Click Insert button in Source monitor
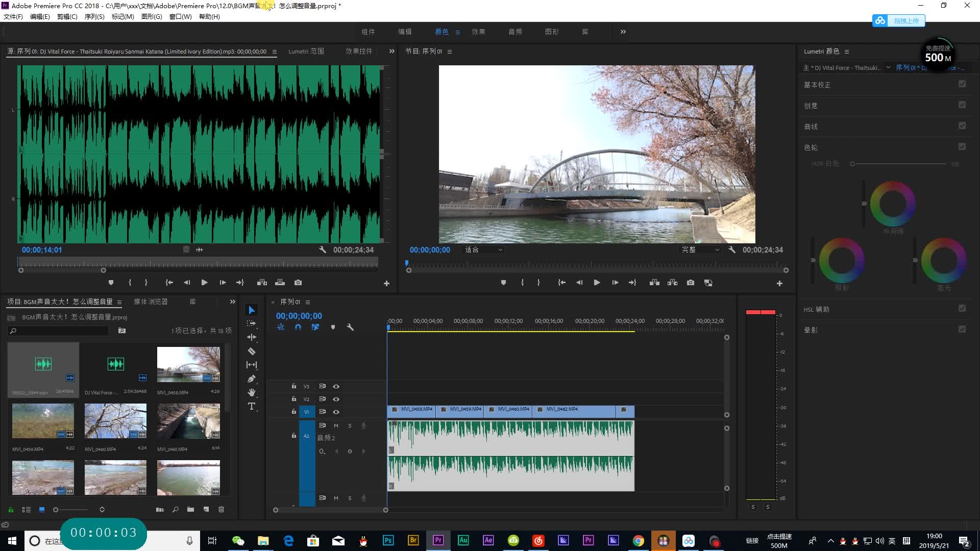Viewport: 980px width, 551px height. 262,283
